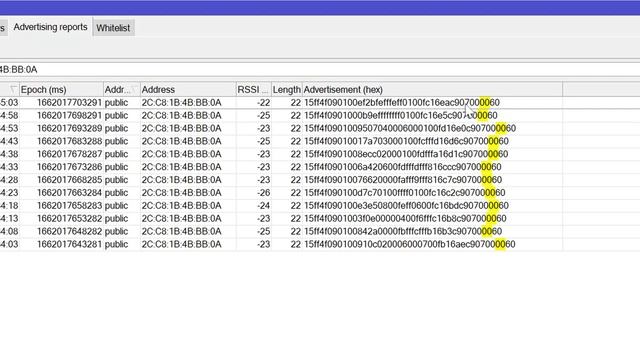Click advertisement hex starting 15ff4f090100842a00

[x=403, y=231]
